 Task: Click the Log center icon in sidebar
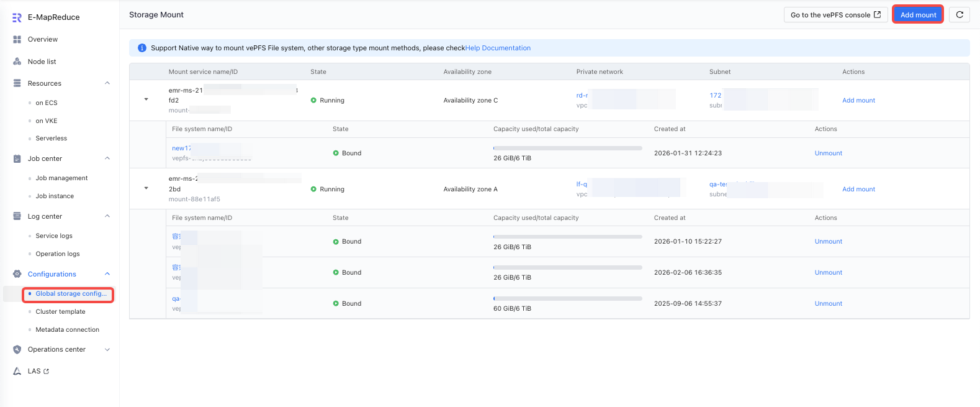[x=17, y=216]
